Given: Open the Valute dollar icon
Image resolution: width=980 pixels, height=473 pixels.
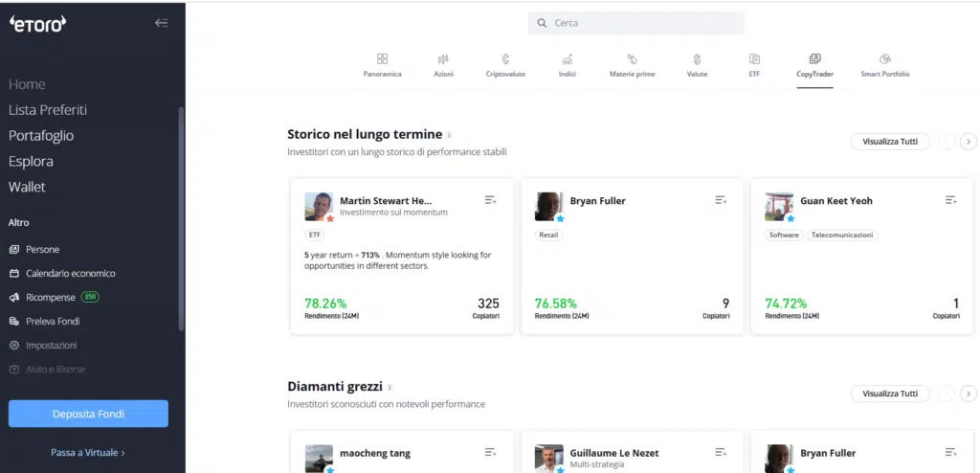Looking at the screenshot, I should (x=697, y=58).
